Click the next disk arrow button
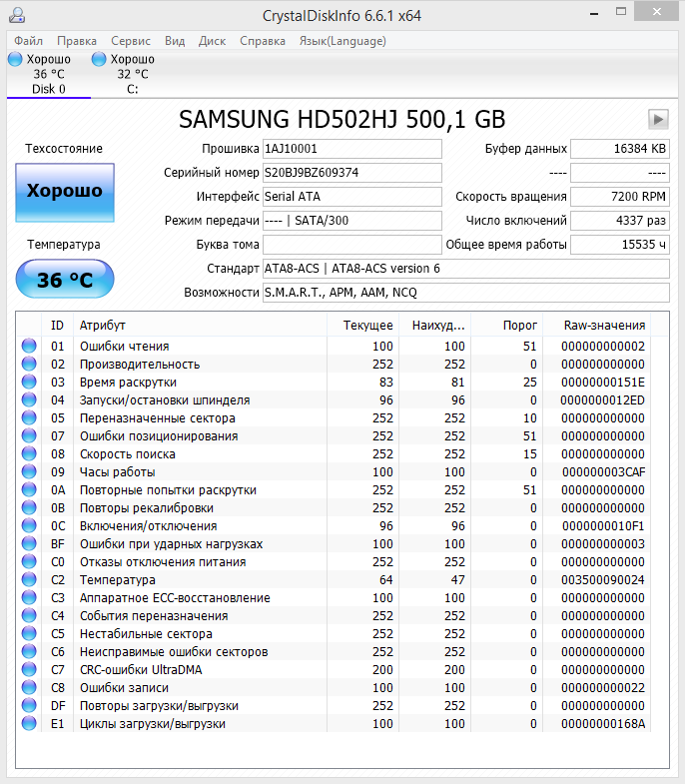Viewport: 685px width, 784px height. point(658,120)
